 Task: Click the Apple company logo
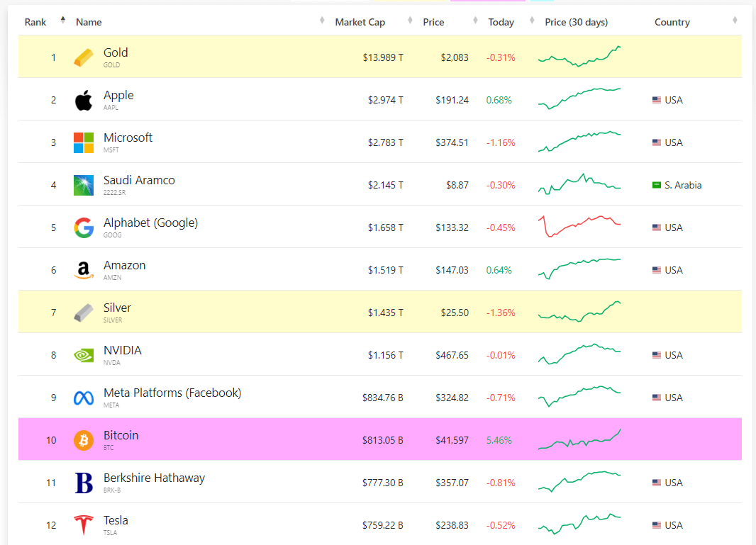(83, 99)
